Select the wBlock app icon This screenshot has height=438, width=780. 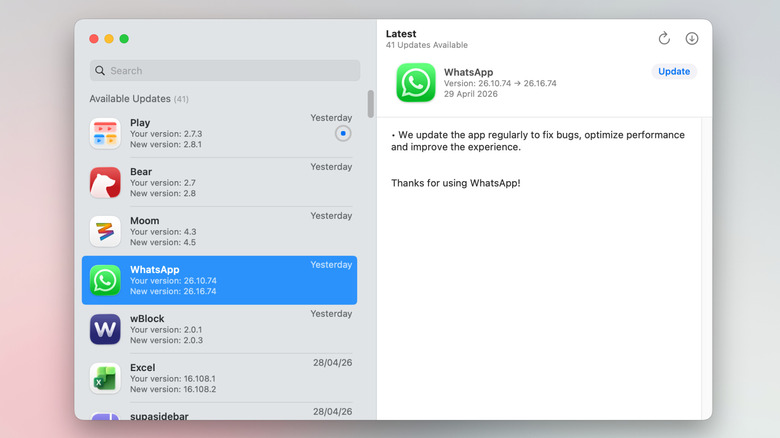(105, 329)
